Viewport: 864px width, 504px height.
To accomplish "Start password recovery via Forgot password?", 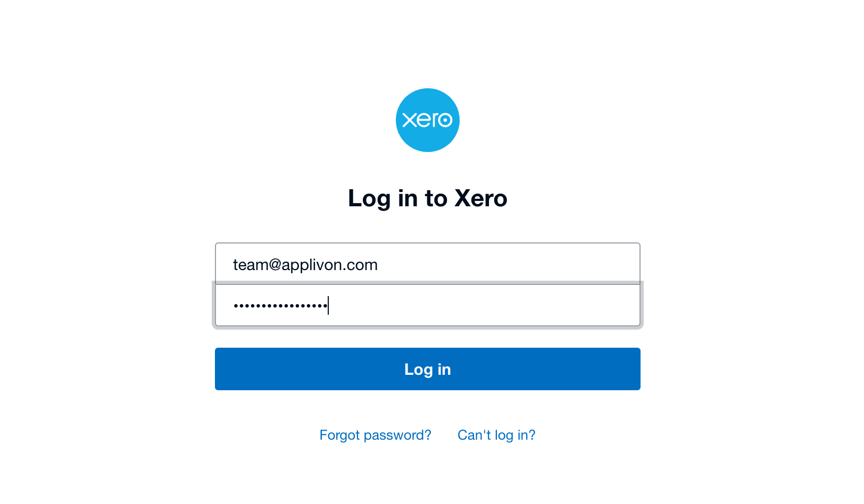I will (375, 435).
